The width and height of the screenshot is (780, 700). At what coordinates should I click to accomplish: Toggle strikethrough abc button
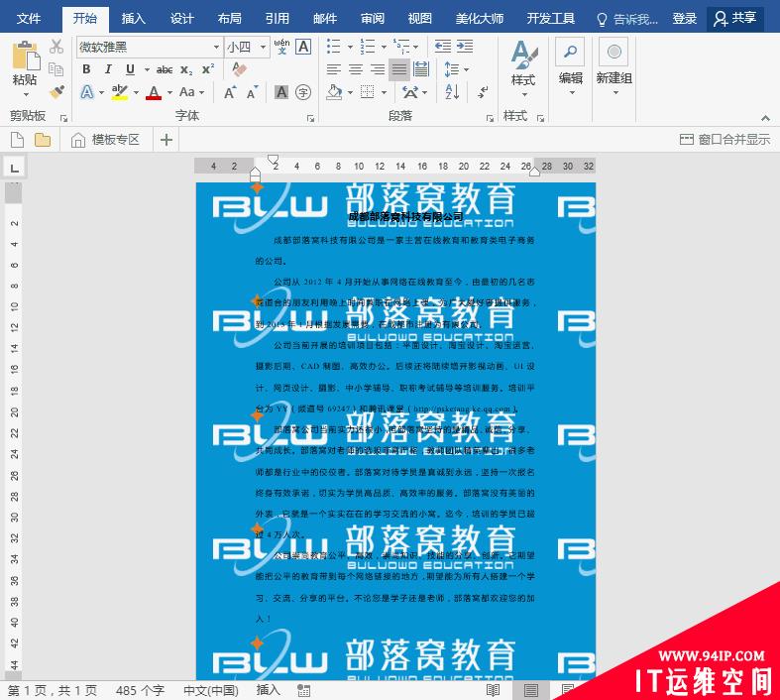[x=165, y=69]
